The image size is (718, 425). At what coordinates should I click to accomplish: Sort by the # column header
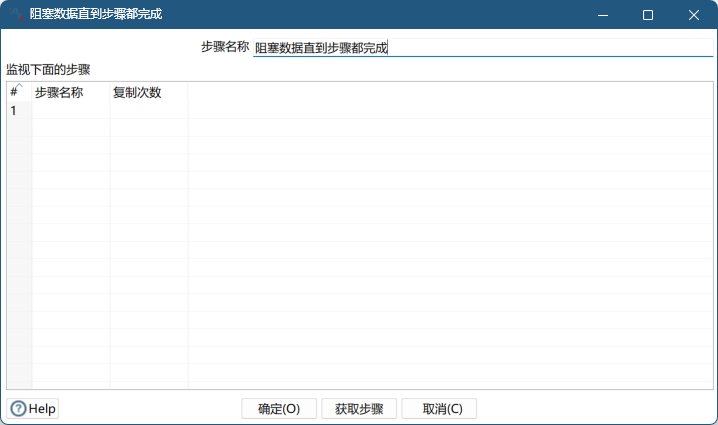pyautogui.click(x=15, y=92)
